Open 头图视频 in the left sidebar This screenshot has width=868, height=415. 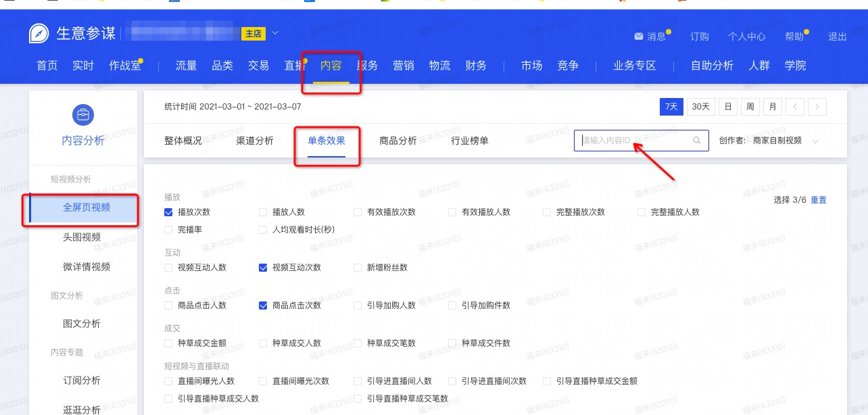click(x=82, y=237)
